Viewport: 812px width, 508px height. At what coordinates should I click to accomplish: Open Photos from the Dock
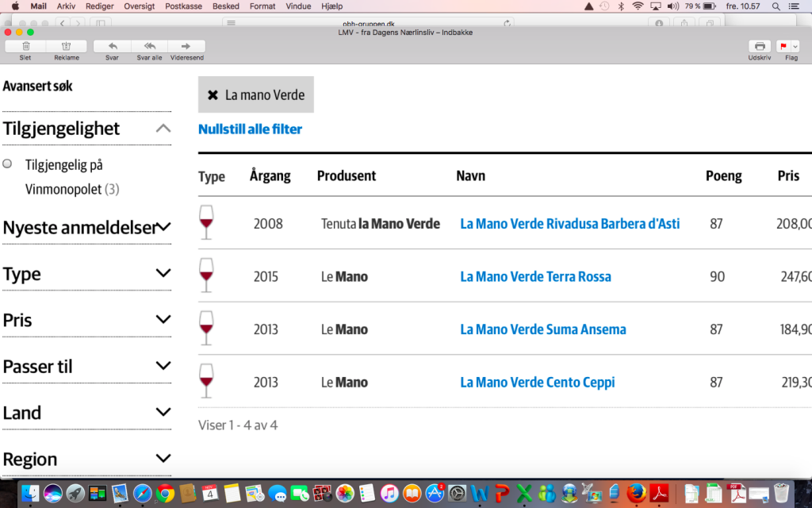(x=344, y=493)
